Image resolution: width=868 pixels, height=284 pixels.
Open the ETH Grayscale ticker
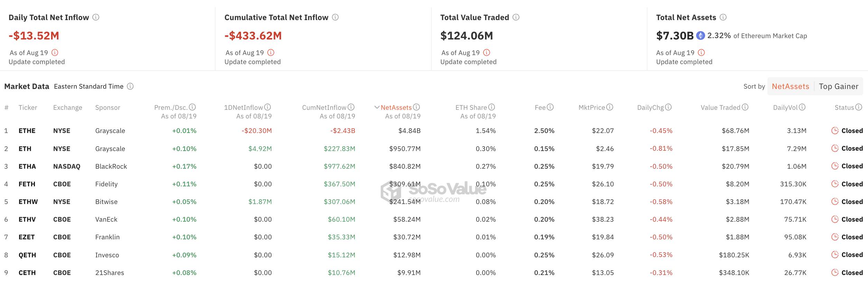[25, 149]
